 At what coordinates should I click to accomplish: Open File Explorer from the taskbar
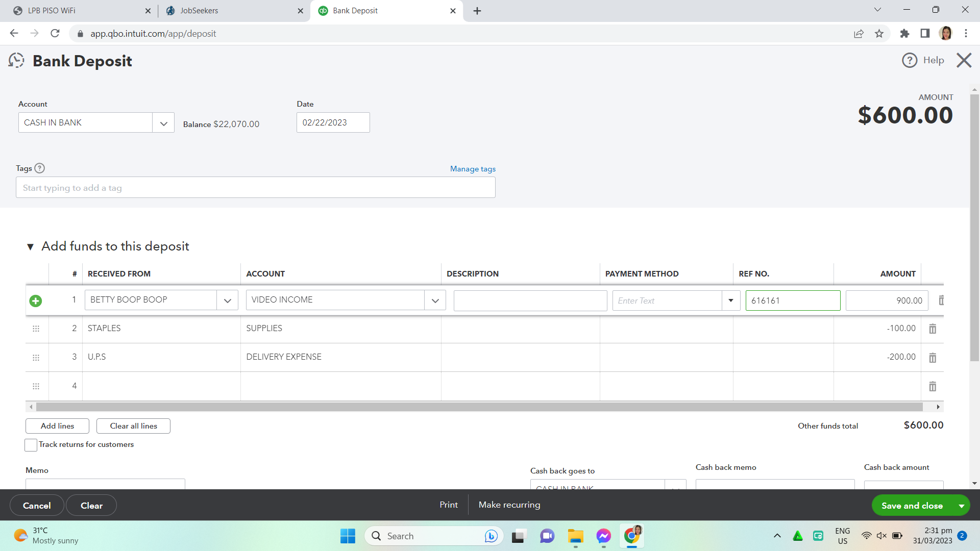(575, 536)
